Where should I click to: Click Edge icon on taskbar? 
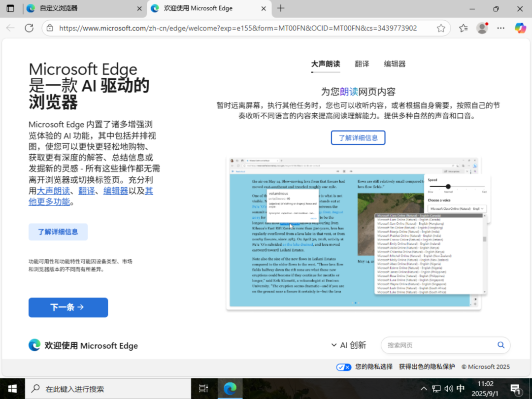point(230,389)
